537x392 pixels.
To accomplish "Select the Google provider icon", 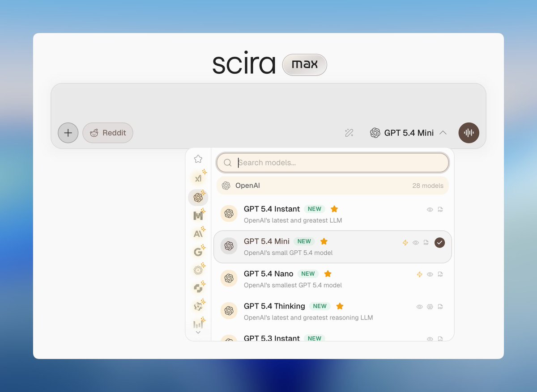I will tap(198, 252).
